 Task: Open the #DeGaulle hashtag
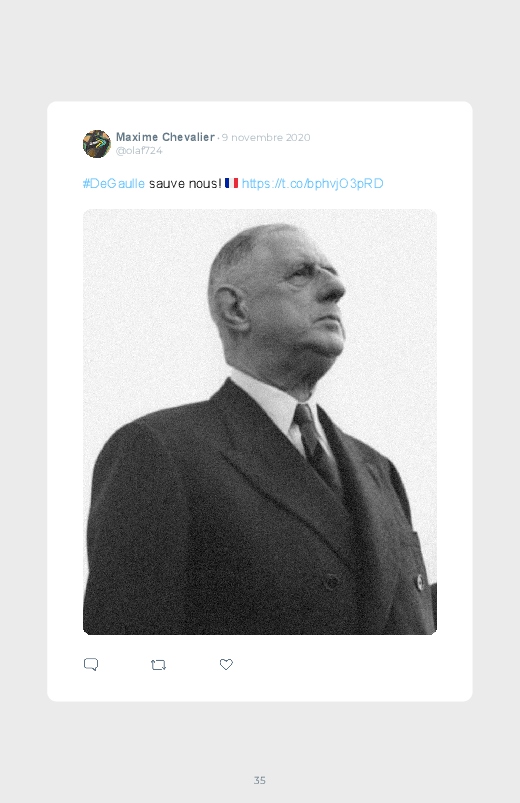[x=114, y=183]
